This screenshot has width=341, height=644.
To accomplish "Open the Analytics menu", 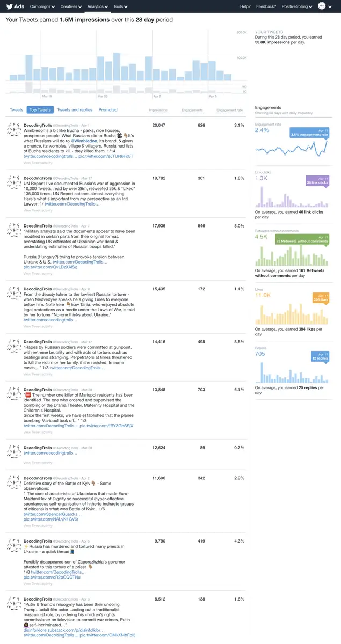I will (97, 6).
